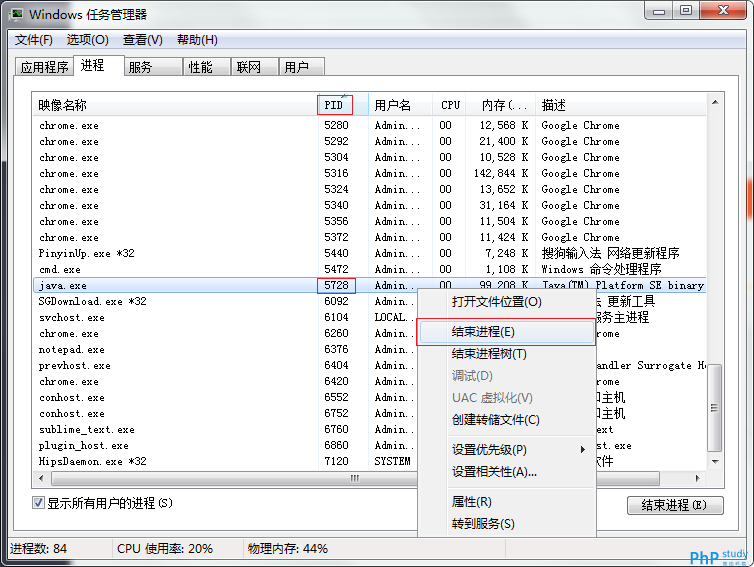
Task: Click the memory value 142,844 K
Action: click(x=501, y=173)
